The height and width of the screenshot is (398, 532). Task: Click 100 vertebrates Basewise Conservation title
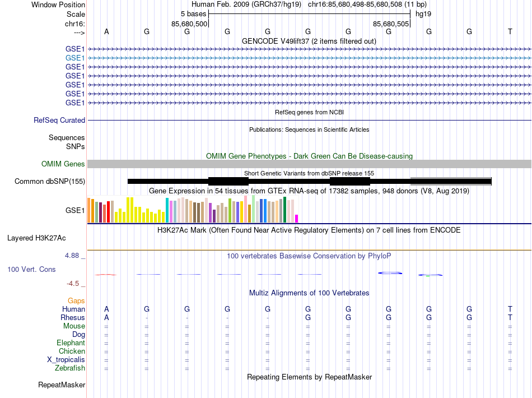[309, 256]
